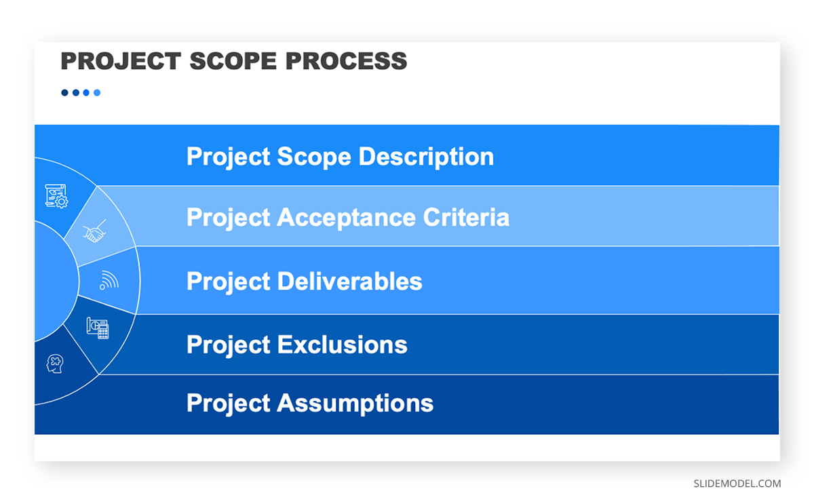Select the calculator exclusions icon
This screenshot has width=814, height=504.
[x=98, y=328]
